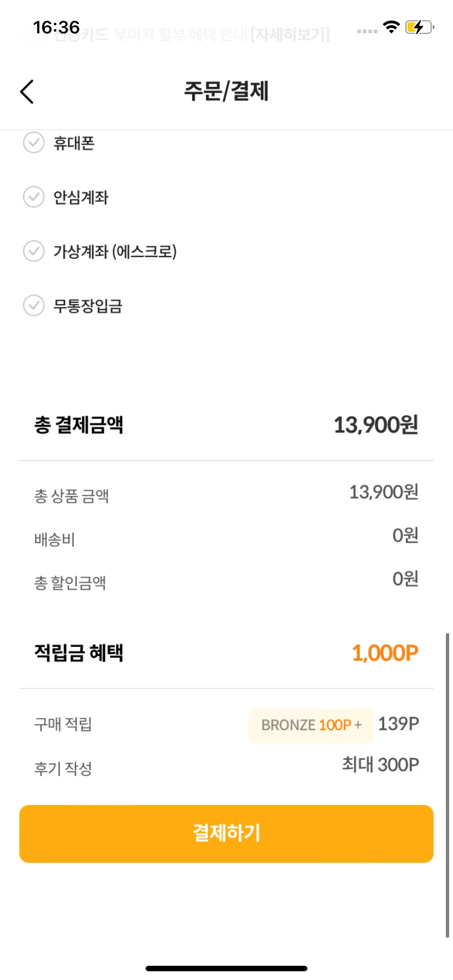
Task: Open the BRONZE 100P + badge
Action: 311,725
